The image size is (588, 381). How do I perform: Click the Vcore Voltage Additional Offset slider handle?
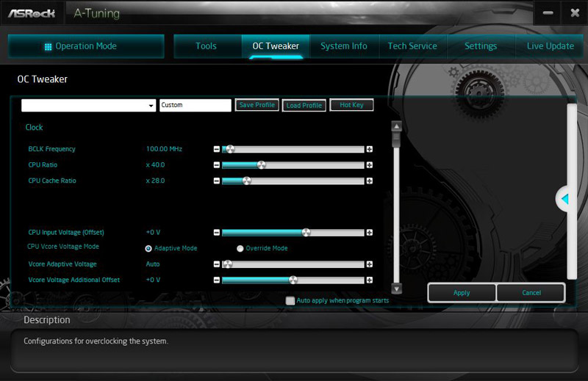[x=293, y=280]
